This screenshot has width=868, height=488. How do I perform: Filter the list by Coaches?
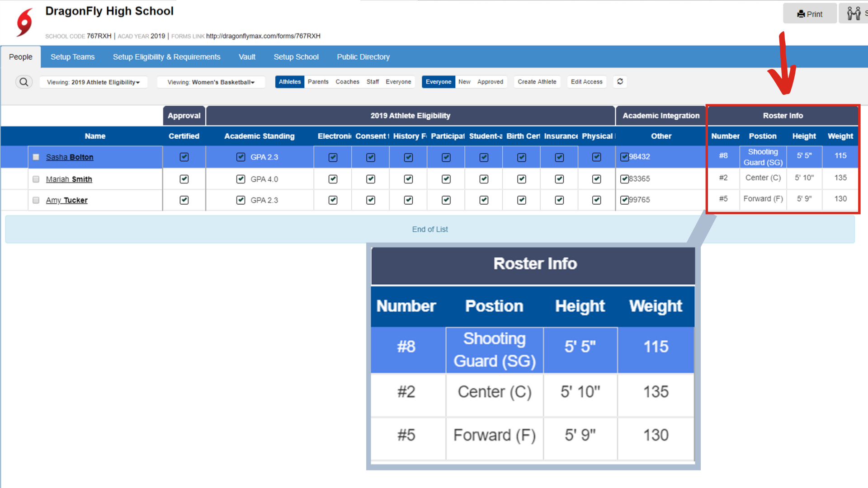point(347,82)
